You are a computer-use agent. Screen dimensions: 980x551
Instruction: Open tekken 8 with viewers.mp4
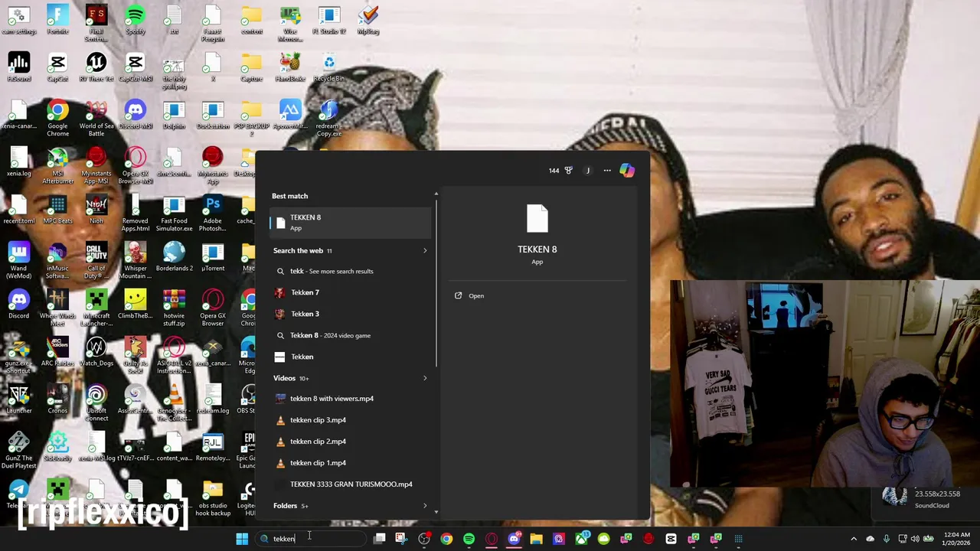[x=350, y=399]
